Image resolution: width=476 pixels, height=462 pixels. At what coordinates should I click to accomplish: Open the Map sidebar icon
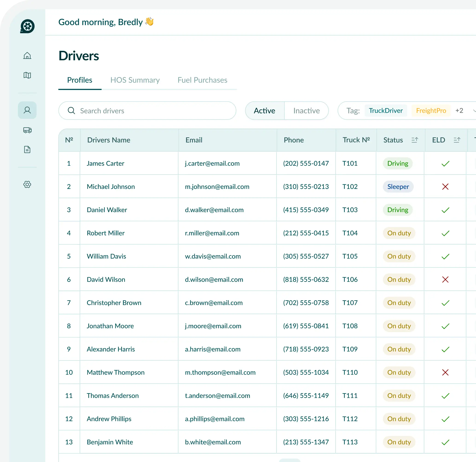click(x=27, y=75)
